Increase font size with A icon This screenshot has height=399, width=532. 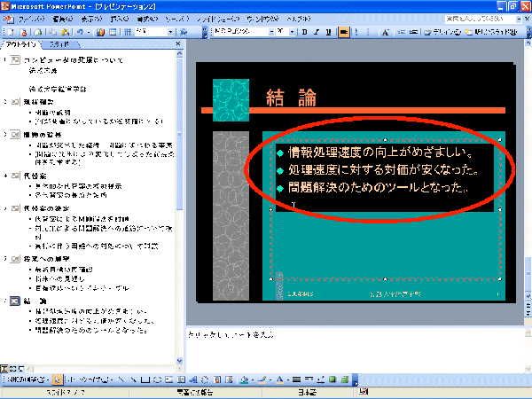385,32
